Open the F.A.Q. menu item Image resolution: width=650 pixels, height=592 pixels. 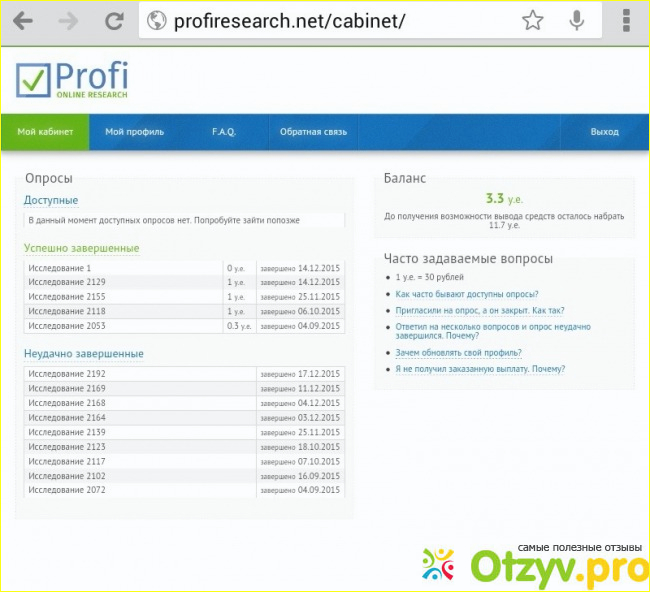[x=224, y=132]
